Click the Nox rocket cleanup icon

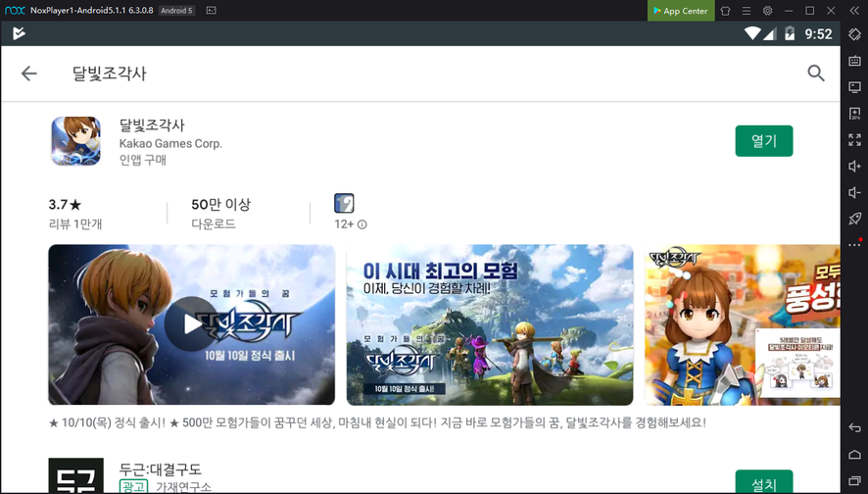854,219
